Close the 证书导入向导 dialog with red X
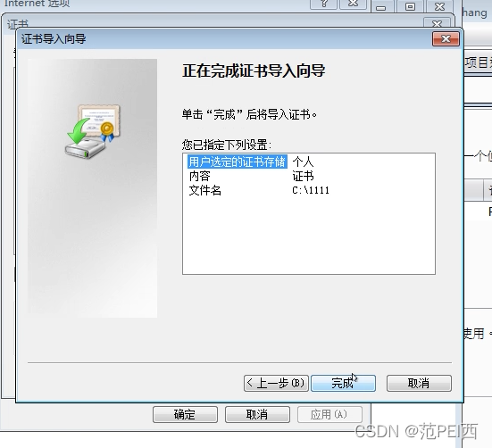Screen dimensions: 492x448 point(446,39)
